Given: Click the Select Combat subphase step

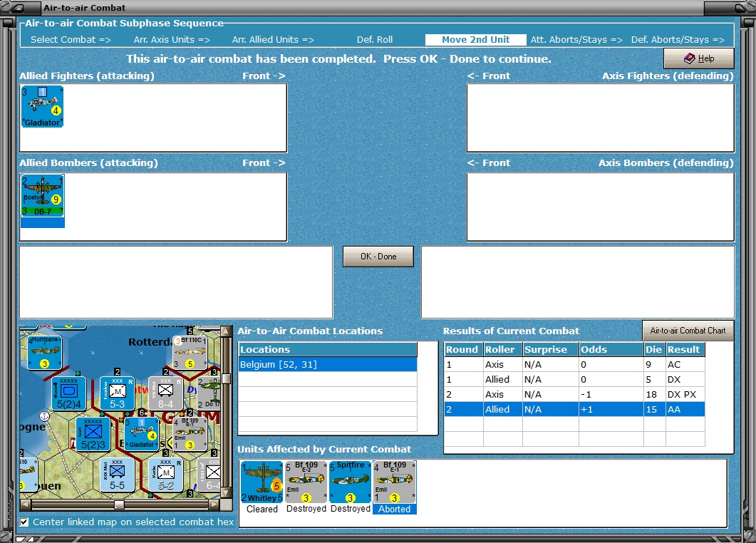Looking at the screenshot, I should [x=71, y=39].
